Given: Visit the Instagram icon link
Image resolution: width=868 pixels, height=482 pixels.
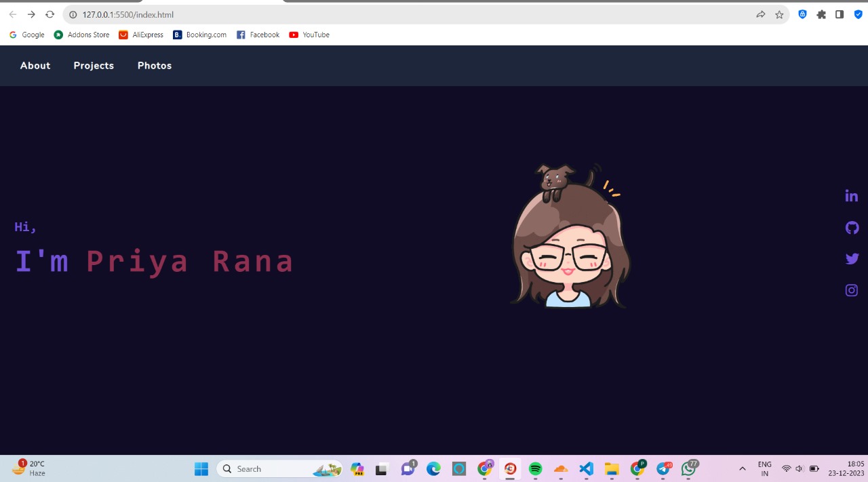Looking at the screenshot, I should tap(852, 290).
